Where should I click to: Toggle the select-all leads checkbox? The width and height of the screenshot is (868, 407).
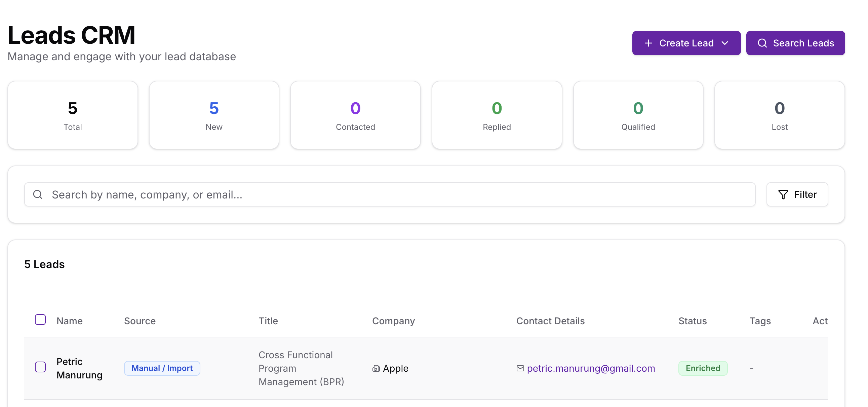pyautogui.click(x=40, y=319)
